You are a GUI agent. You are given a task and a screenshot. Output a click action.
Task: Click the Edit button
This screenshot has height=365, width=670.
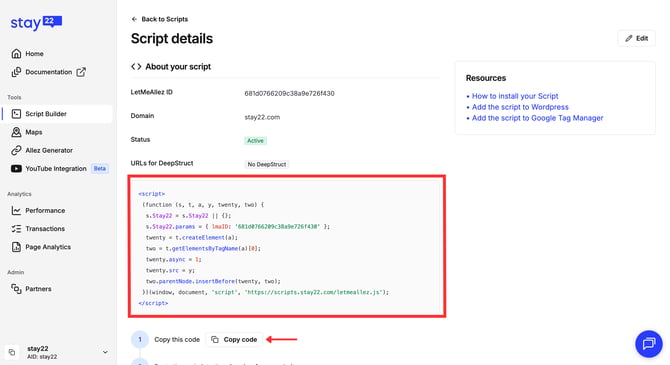(x=636, y=38)
